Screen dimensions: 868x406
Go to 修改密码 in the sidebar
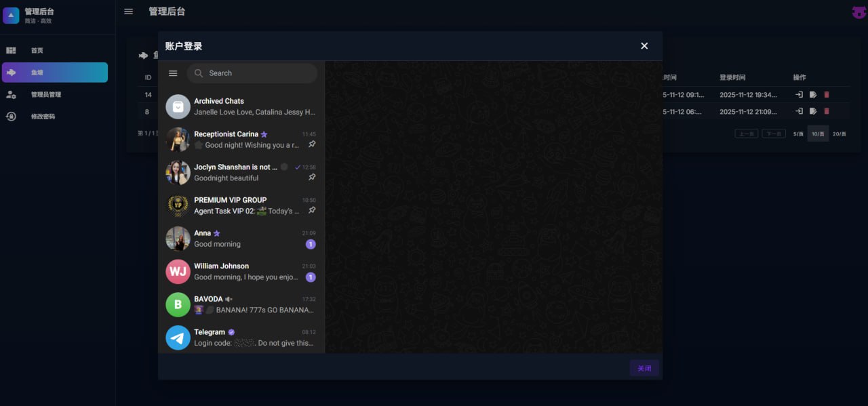pos(43,117)
